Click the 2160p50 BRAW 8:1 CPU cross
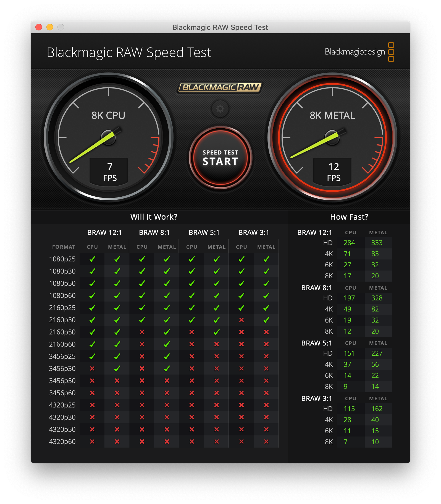This screenshot has width=441, height=504. click(x=142, y=332)
